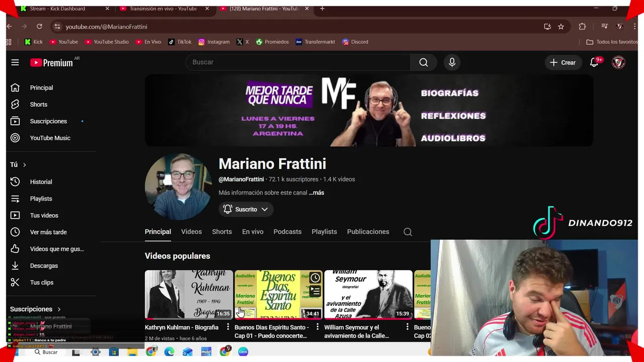
Task: Open the Crear menu
Action: pyautogui.click(x=562, y=62)
